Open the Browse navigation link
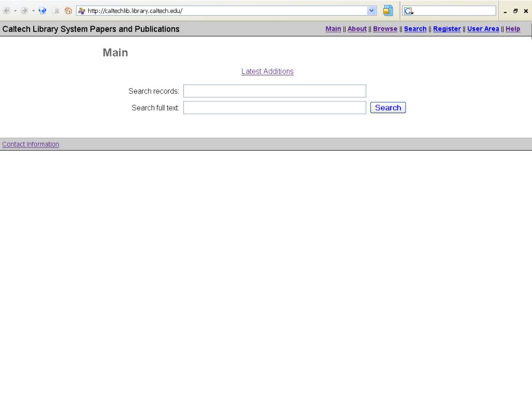532x399 pixels. 385,29
